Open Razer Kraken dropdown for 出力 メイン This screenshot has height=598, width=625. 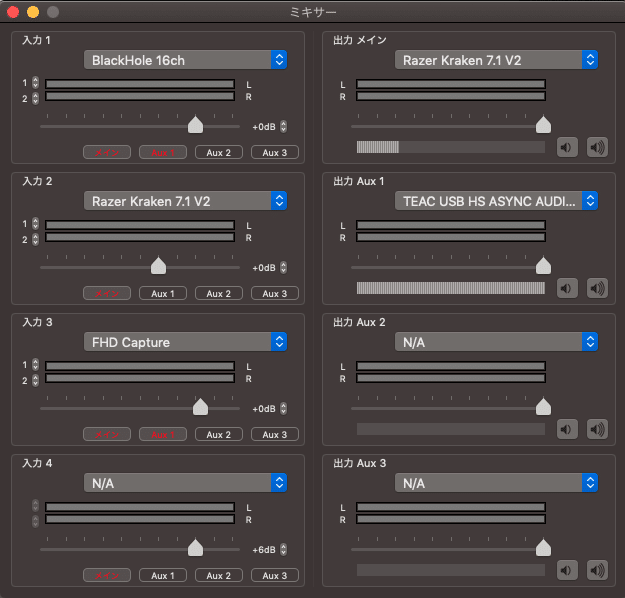point(496,60)
